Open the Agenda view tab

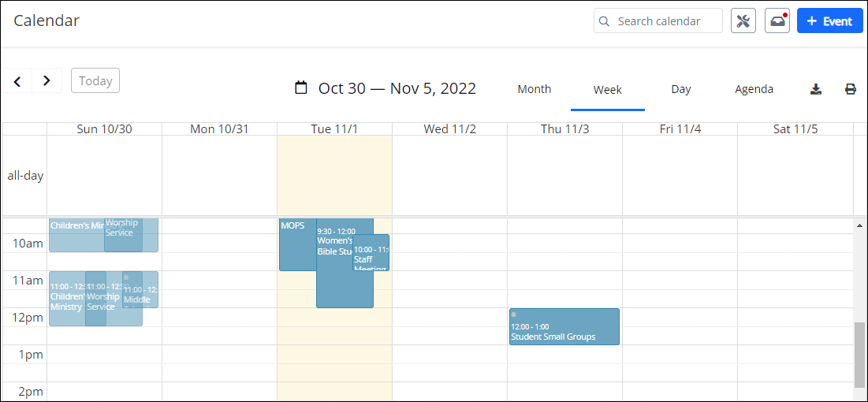[754, 89]
